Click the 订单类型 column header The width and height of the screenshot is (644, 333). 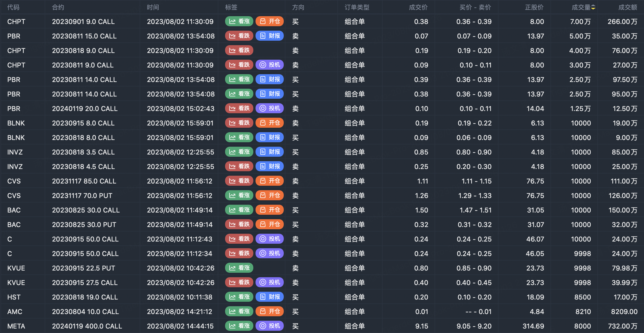357,8
